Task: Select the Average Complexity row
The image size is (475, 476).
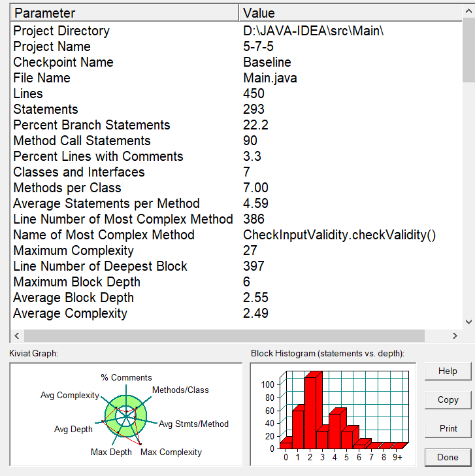Action: tap(237, 313)
